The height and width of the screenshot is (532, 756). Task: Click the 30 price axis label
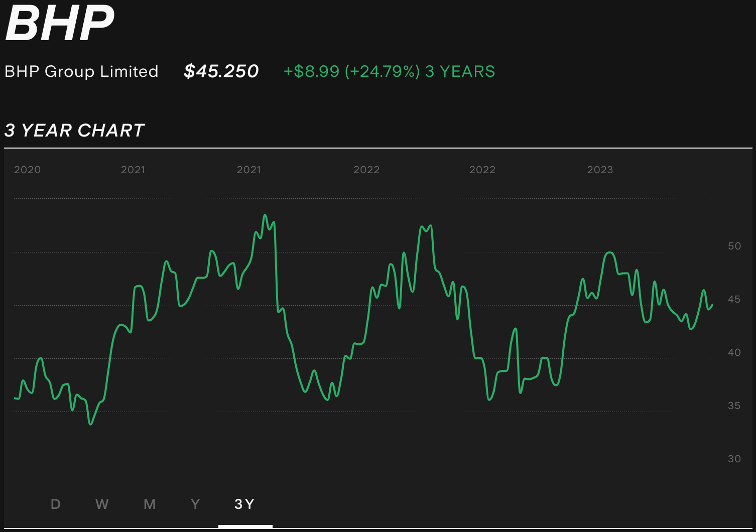734,459
